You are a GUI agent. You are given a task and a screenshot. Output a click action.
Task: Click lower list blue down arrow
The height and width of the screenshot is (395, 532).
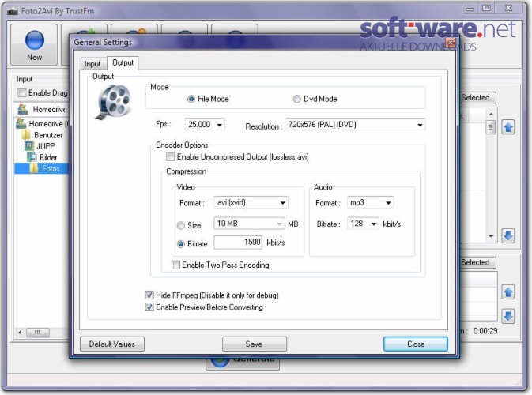click(x=508, y=316)
